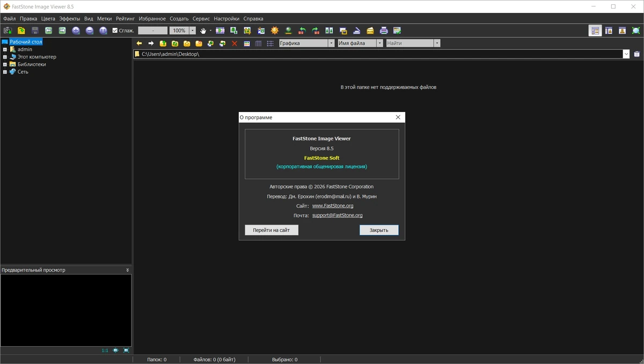This screenshot has height=364, width=644.
Task: Toggle the Сглаж. smoothing checkbox
Action: (115, 31)
